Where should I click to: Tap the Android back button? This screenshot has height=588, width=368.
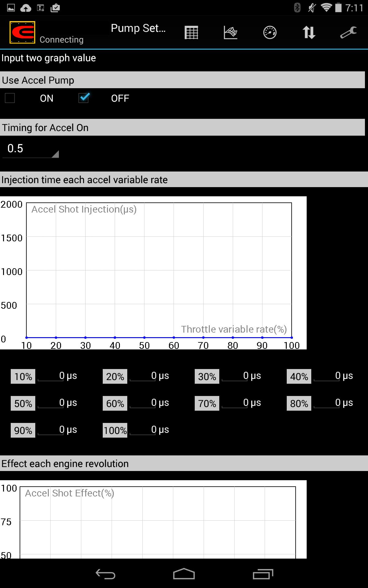105,574
